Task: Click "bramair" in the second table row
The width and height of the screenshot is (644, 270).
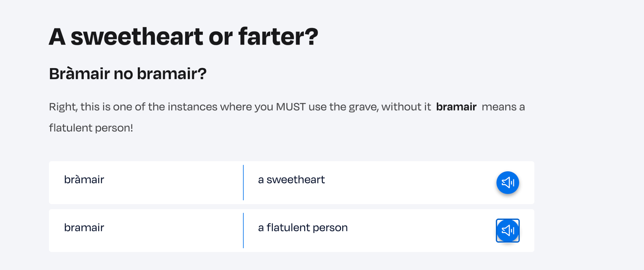Action: (84, 228)
